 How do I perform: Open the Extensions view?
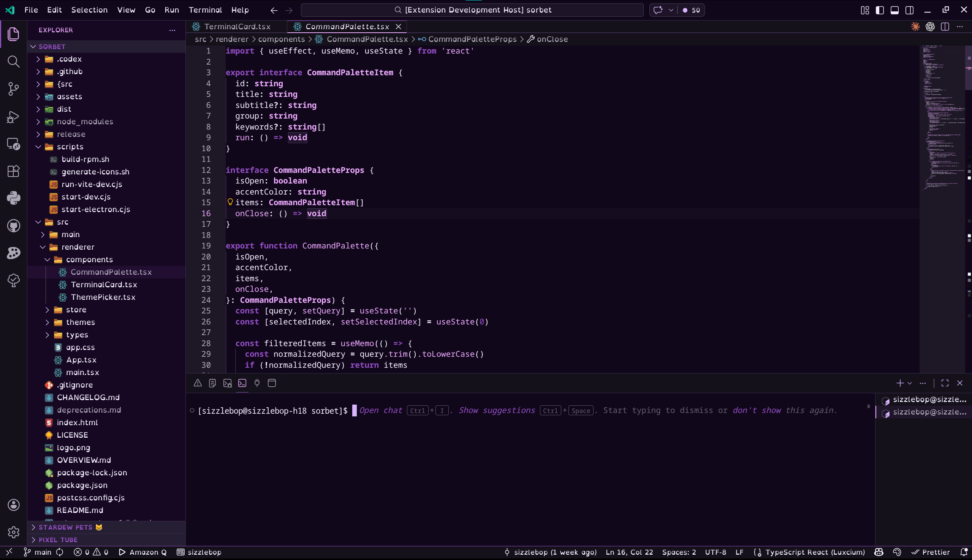click(13, 171)
